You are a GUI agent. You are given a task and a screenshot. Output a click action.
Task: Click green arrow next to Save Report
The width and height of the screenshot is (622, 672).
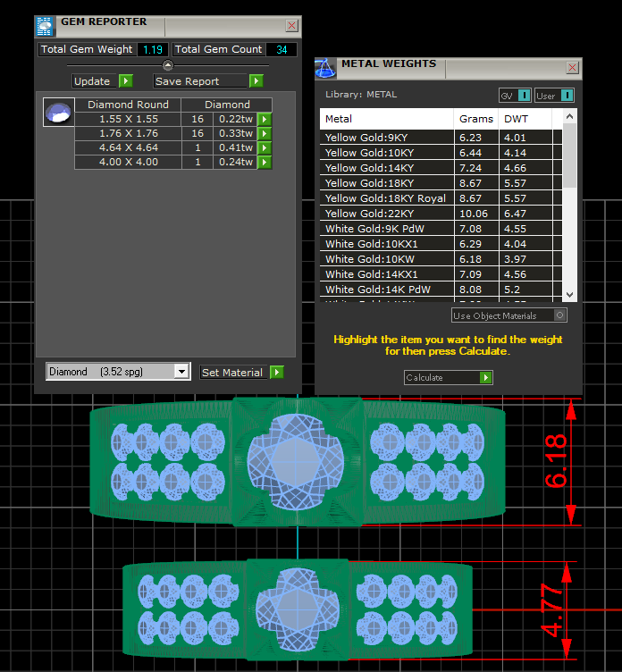click(x=256, y=81)
